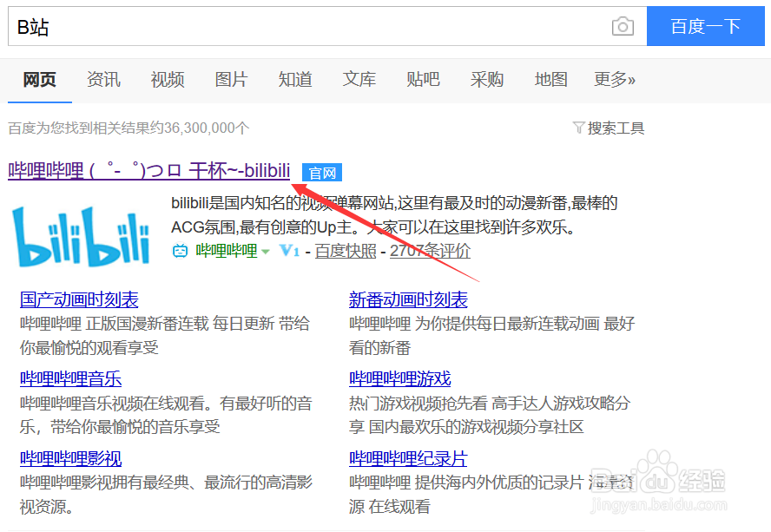771x532 pixels.
Task: Click text 提供海内外优质的记录片
Action: (499, 483)
